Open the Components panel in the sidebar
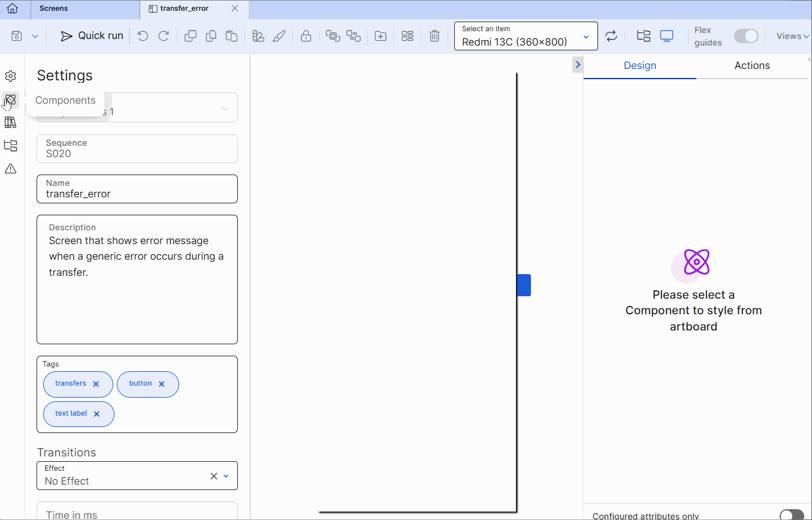 click(10, 100)
